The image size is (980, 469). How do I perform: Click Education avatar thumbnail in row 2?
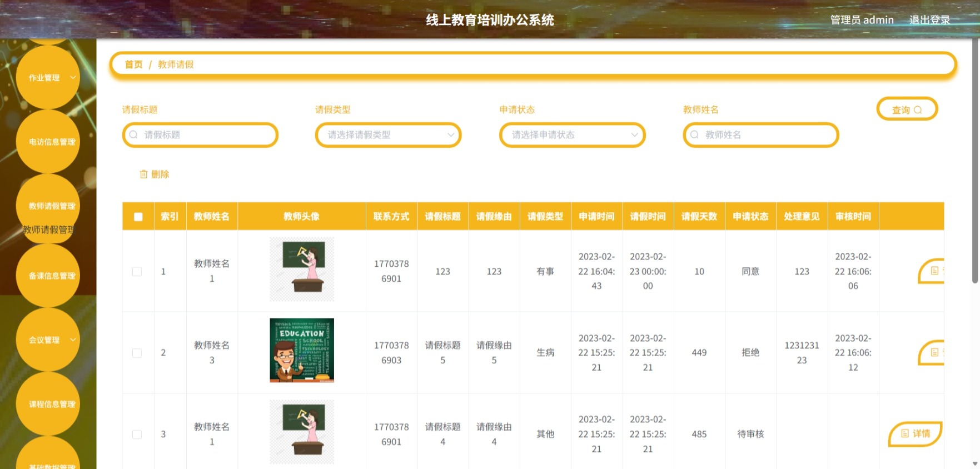pyautogui.click(x=302, y=350)
